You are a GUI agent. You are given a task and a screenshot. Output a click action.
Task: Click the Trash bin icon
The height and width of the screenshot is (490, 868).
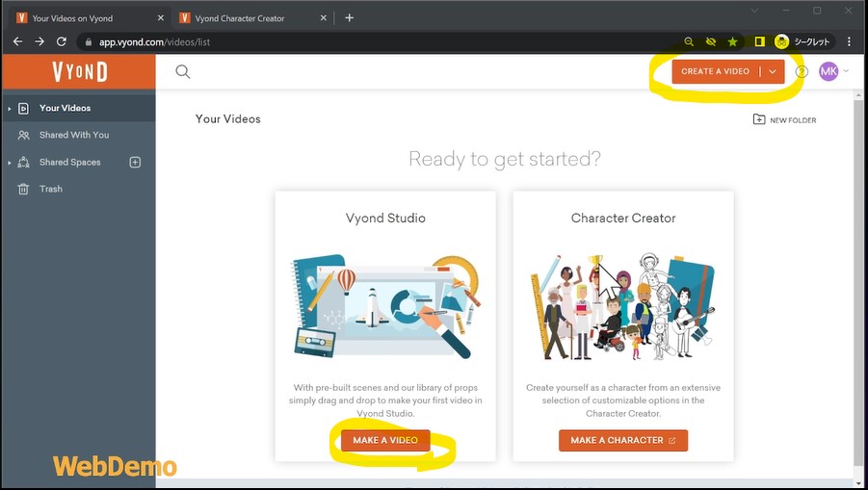point(23,189)
